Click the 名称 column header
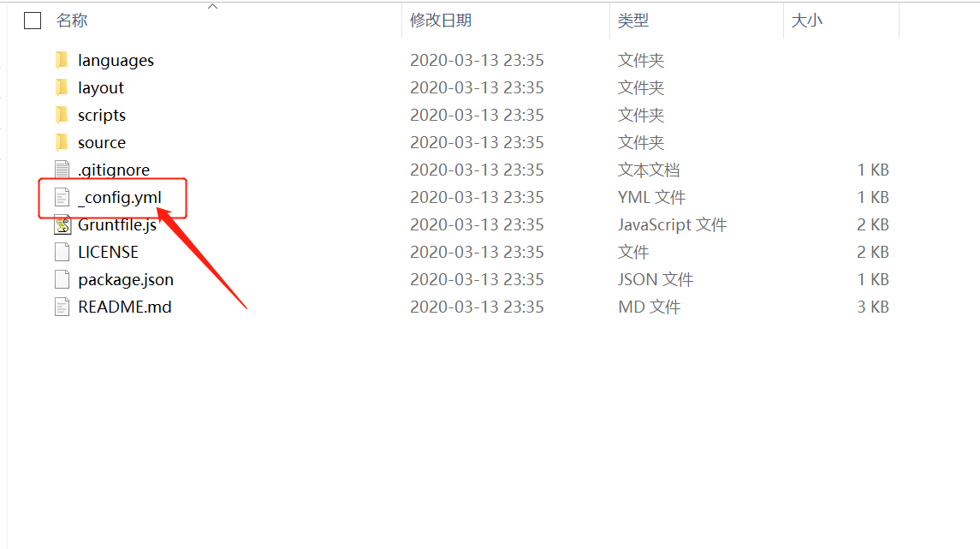The height and width of the screenshot is (549, 980). point(72,21)
